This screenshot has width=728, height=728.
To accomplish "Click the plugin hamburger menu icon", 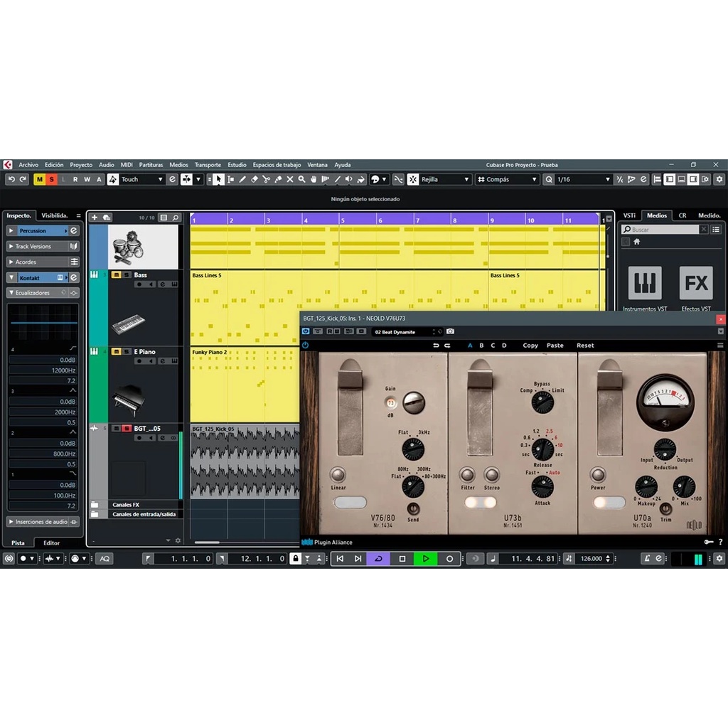I will coord(720,346).
